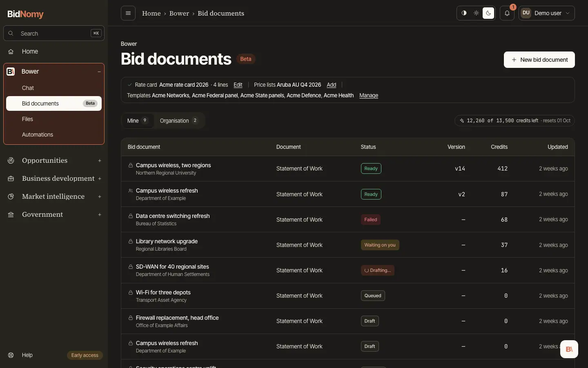Sort by Updated column header
Screen dimensions: 588x368
click(557, 147)
